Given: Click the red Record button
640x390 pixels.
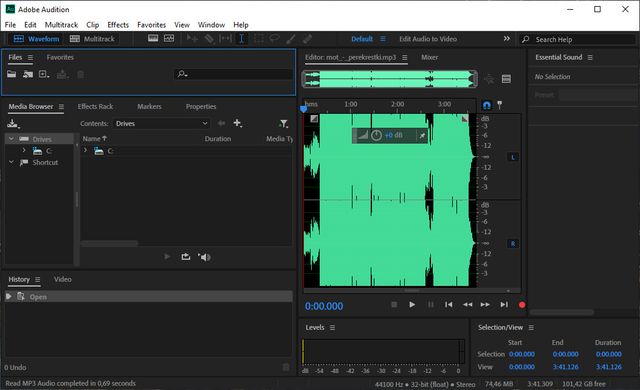Looking at the screenshot, I should 522,305.
